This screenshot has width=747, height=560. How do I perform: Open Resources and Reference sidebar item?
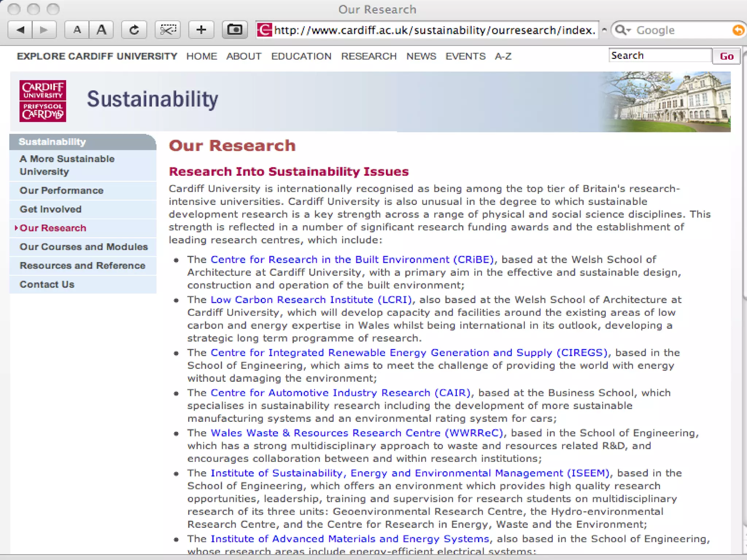(x=82, y=265)
